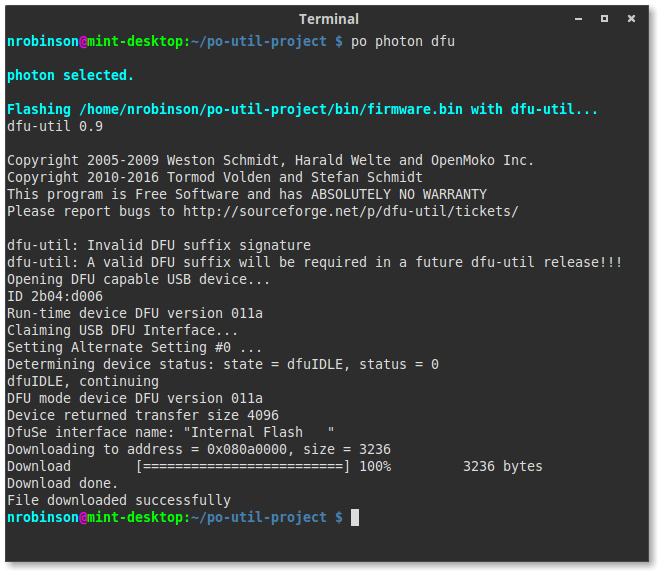Click 'File downloaded successfully' message

click(x=119, y=501)
